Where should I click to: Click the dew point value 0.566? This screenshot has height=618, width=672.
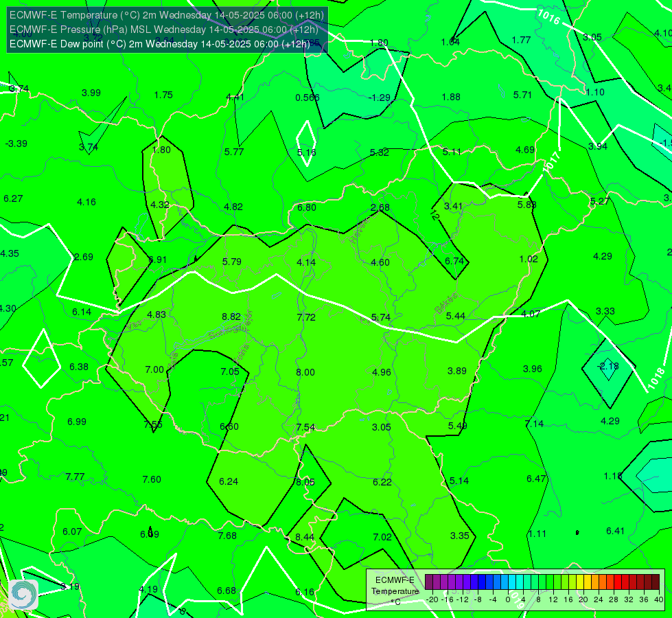[308, 98]
